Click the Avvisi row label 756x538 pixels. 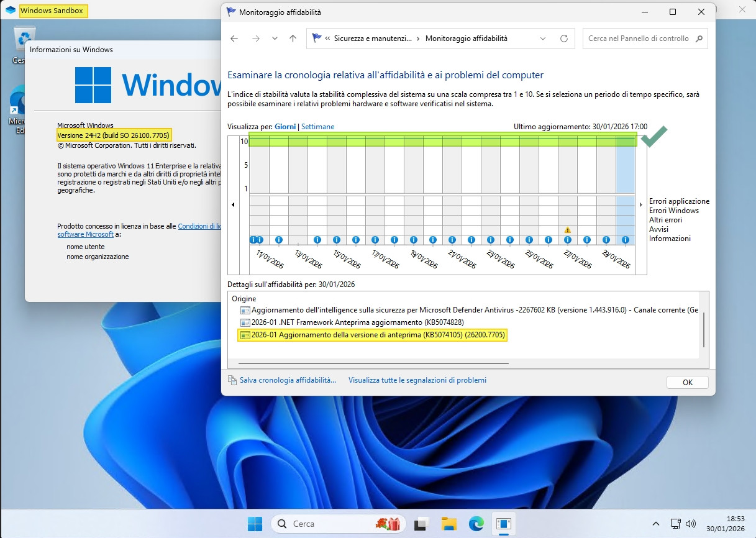659,229
